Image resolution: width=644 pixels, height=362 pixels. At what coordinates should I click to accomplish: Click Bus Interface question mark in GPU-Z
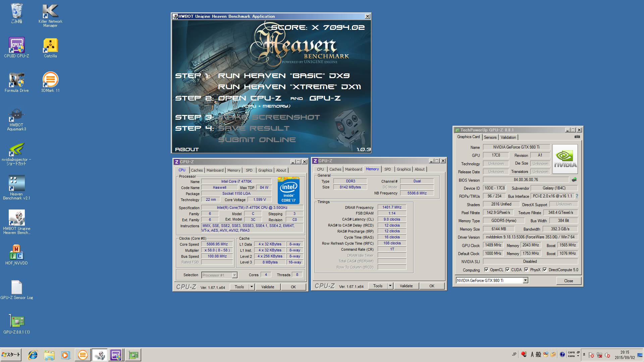point(577,196)
